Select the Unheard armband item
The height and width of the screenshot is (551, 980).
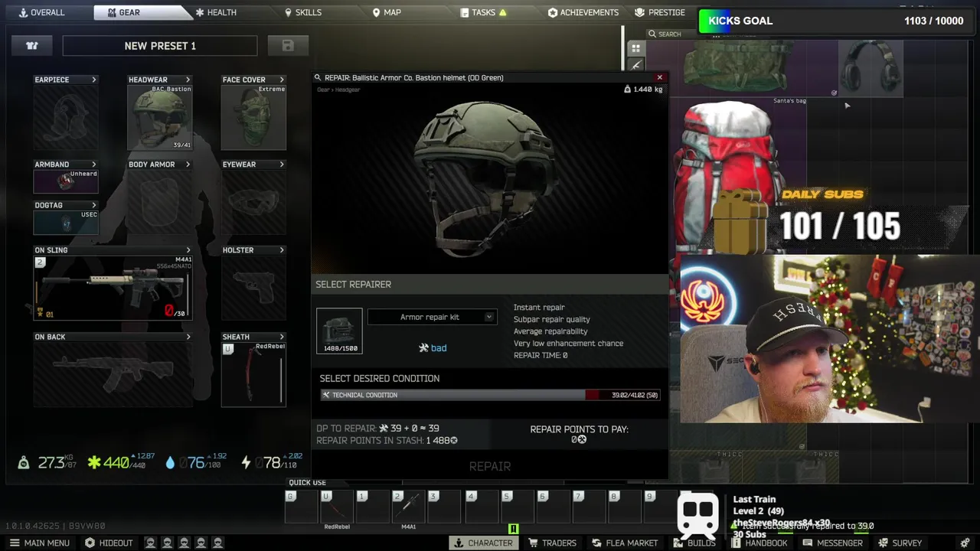pos(66,181)
